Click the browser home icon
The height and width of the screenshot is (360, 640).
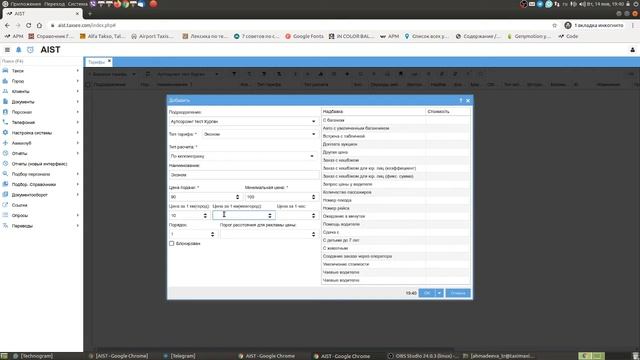(x=39, y=25)
